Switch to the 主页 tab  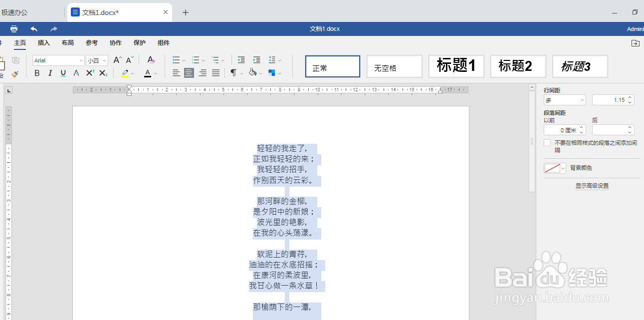point(20,43)
